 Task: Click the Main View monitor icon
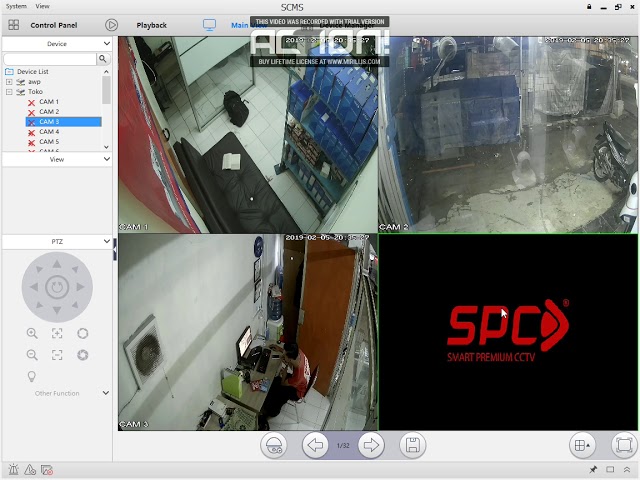click(209, 25)
